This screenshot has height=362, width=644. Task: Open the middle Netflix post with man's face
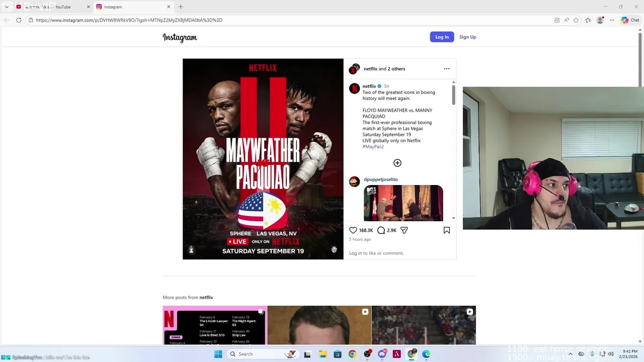(x=319, y=325)
